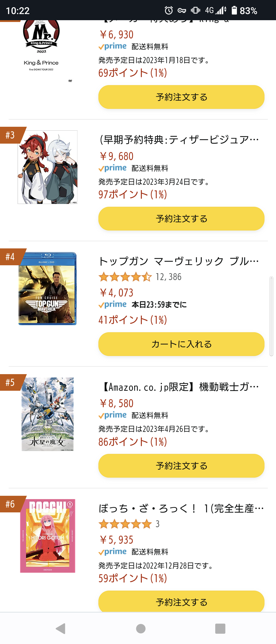
Task: Open the Bocchi pink cover thumbnail
Action: (x=48, y=536)
